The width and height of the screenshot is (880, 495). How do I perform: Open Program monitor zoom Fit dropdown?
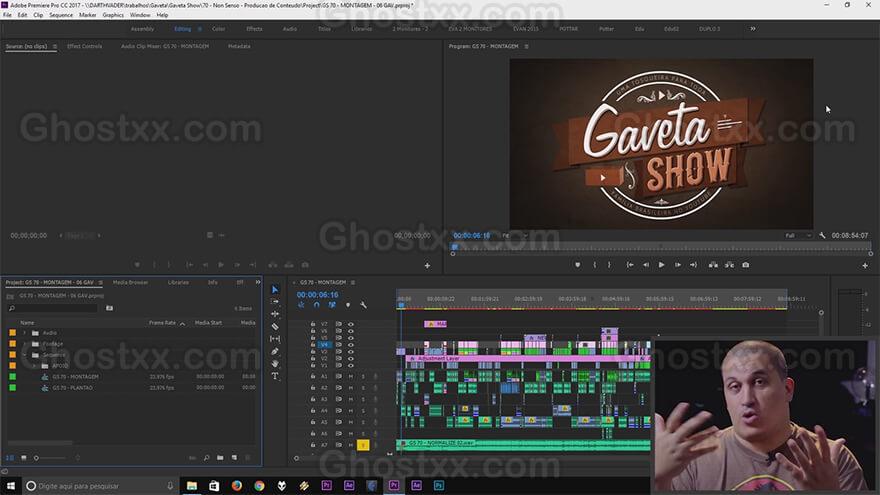[515, 236]
